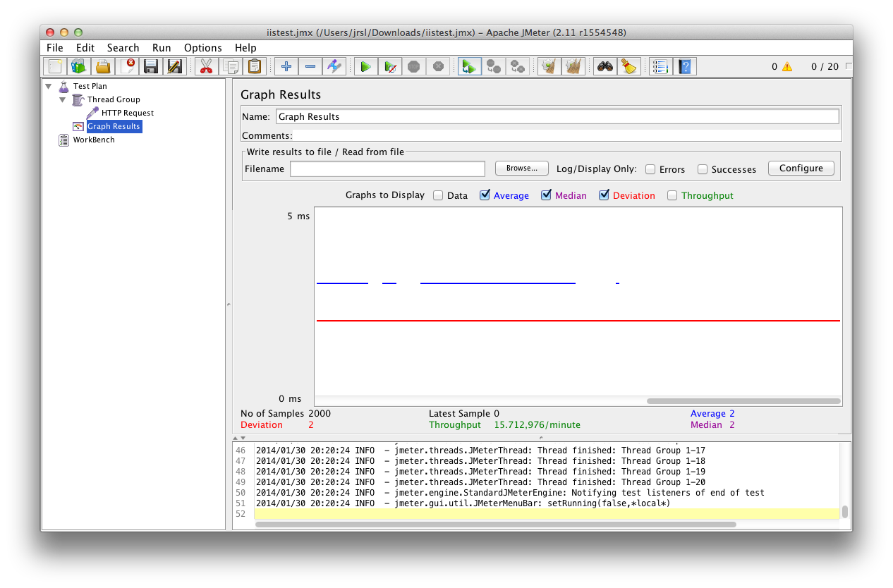Screen dimensions: 893x588
Task: Open the Configure results dialog
Action: [801, 168]
